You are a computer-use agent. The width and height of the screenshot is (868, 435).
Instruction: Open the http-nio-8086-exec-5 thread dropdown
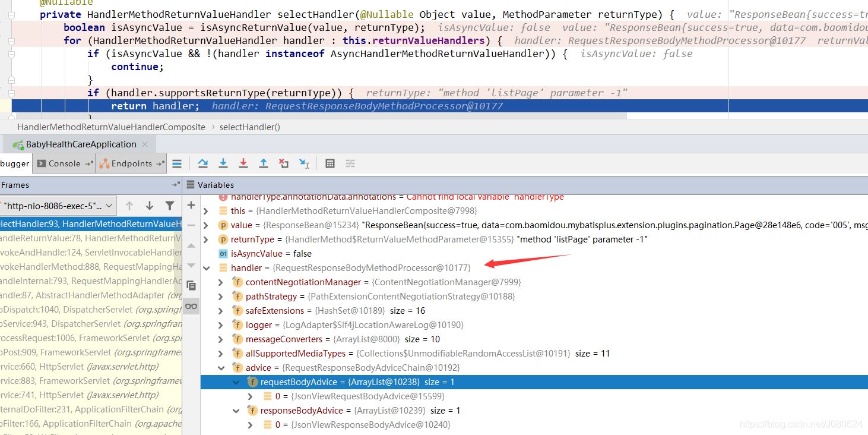[x=59, y=206]
